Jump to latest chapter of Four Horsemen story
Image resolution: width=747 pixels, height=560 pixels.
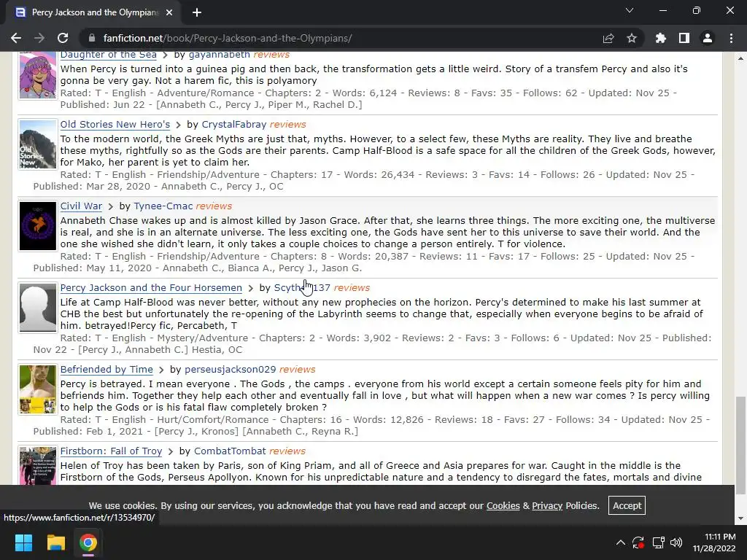251,288
